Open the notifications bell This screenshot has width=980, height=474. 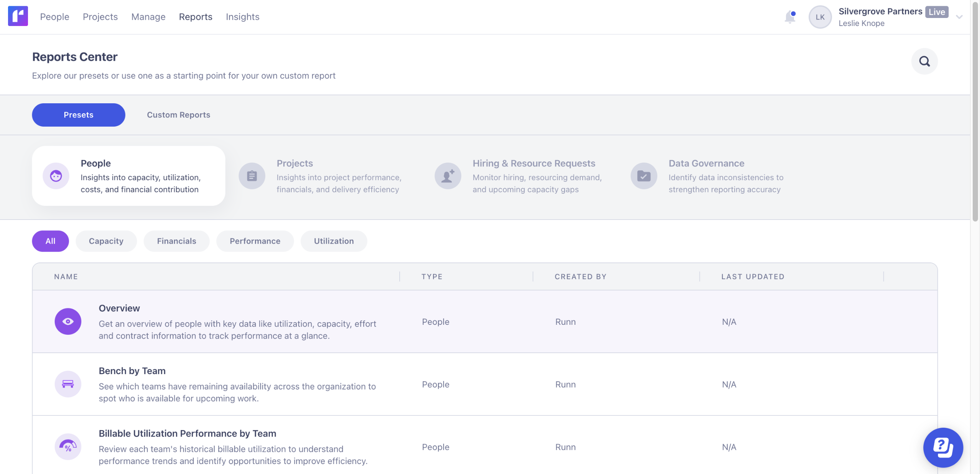pyautogui.click(x=790, y=17)
